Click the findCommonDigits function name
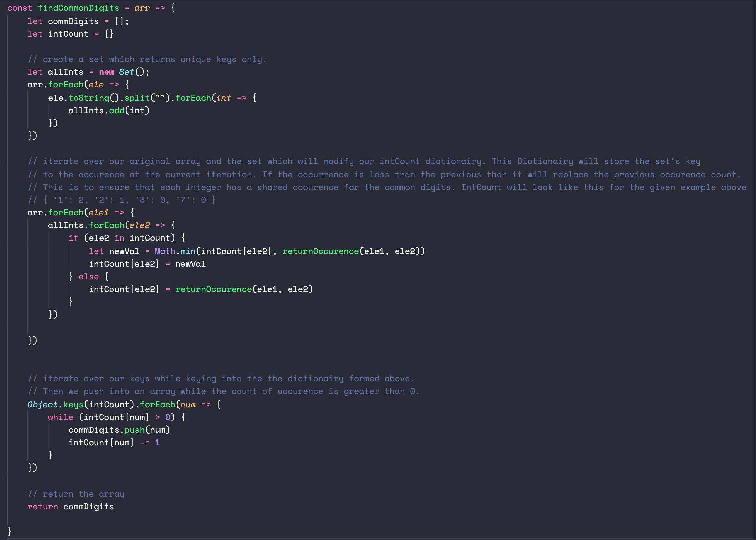The height and width of the screenshot is (540, 756). pos(78,8)
